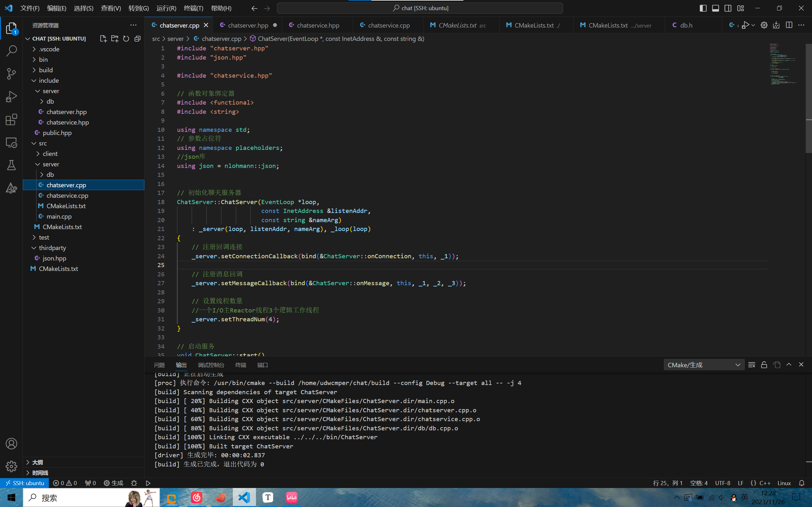Open the CMake/生成 output channel dropdown
The width and height of the screenshot is (812, 507).
pyautogui.click(x=704, y=365)
